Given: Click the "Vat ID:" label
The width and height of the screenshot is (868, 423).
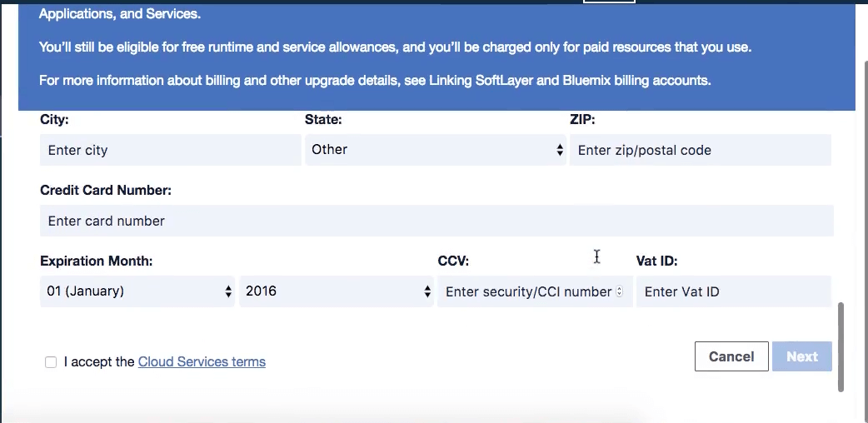Looking at the screenshot, I should pyautogui.click(x=656, y=261).
